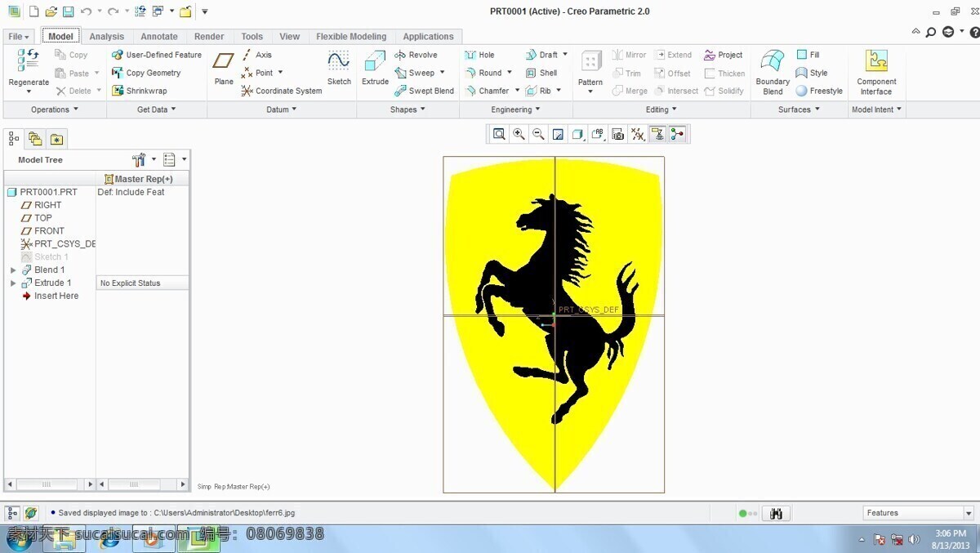Open the Fill surface tool

point(808,55)
